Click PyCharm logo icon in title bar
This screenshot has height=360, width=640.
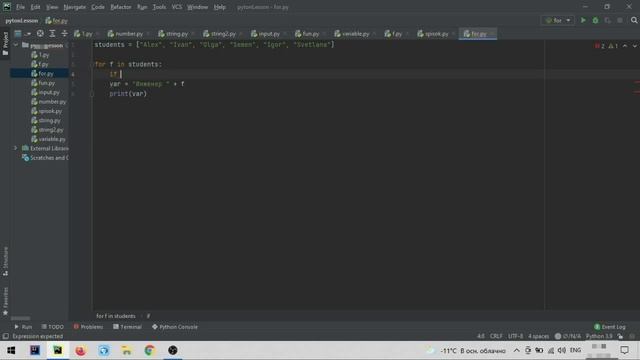(7, 7)
